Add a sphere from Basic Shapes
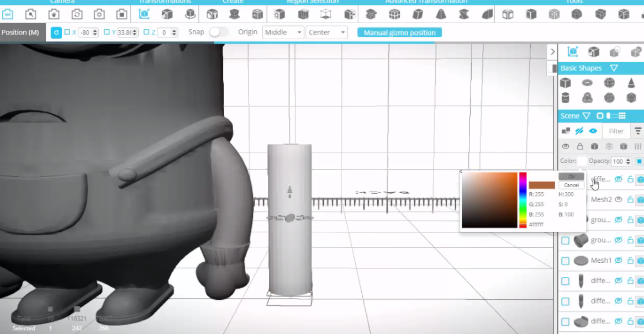The height and width of the screenshot is (334, 644). coord(610,83)
